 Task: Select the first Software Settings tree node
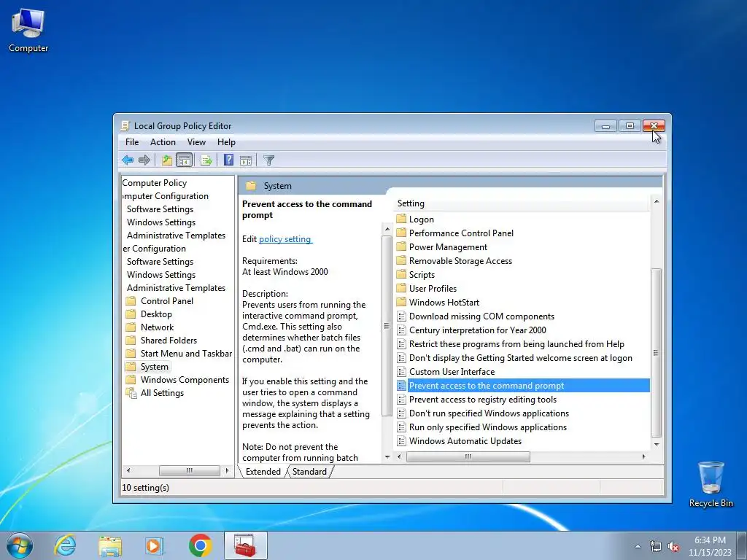click(160, 209)
